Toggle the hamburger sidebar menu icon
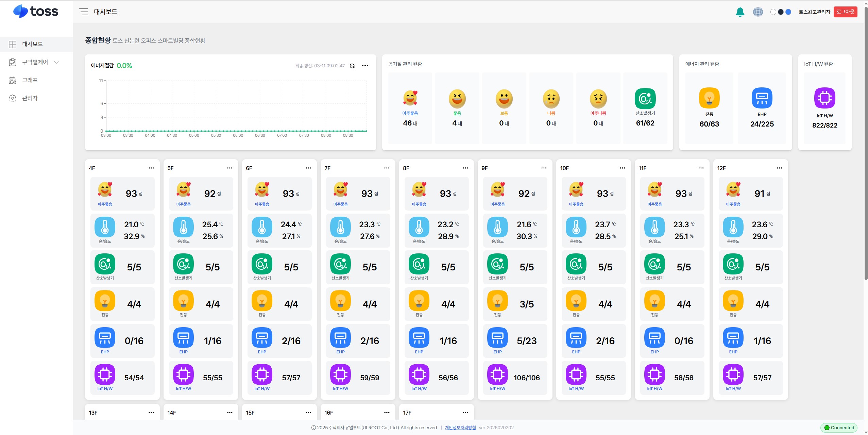This screenshot has width=868, height=435. (84, 12)
